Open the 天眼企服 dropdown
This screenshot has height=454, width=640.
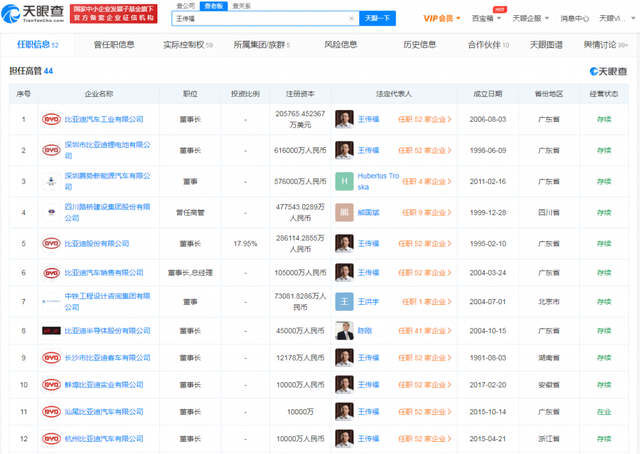pyautogui.click(x=531, y=18)
